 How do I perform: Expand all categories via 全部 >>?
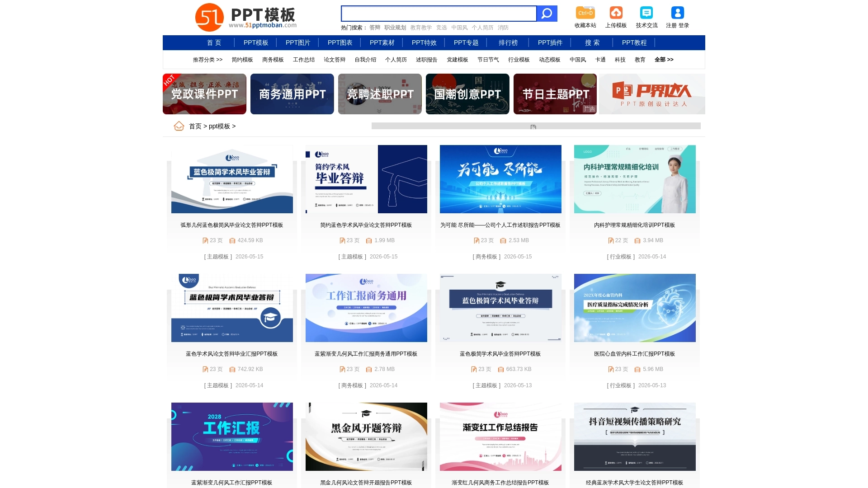tap(664, 60)
